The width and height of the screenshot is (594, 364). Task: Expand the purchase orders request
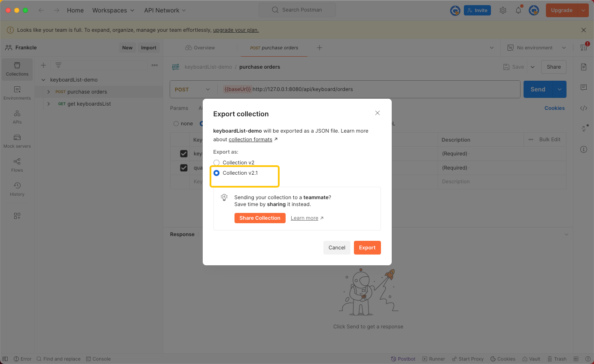click(49, 92)
